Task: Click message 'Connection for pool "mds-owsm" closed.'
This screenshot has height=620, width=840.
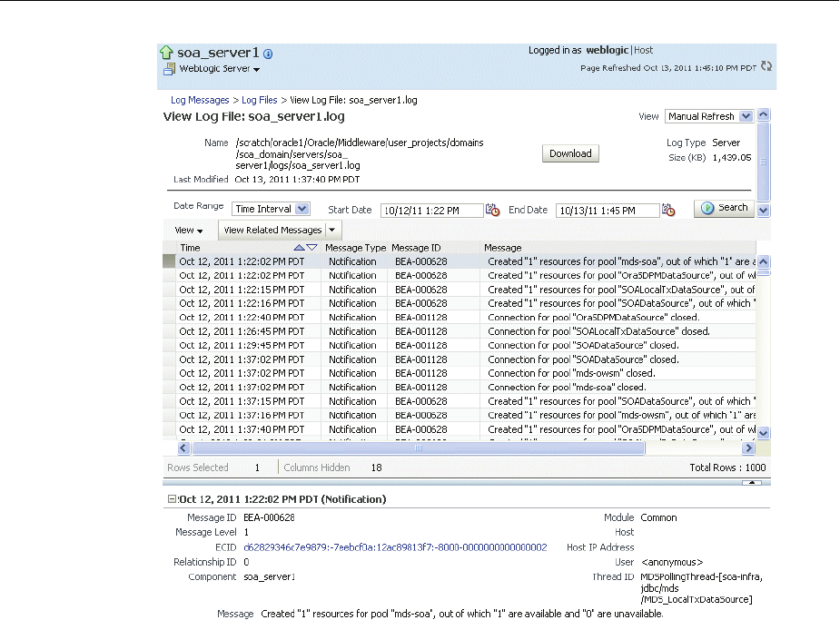Action: (571, 373)
